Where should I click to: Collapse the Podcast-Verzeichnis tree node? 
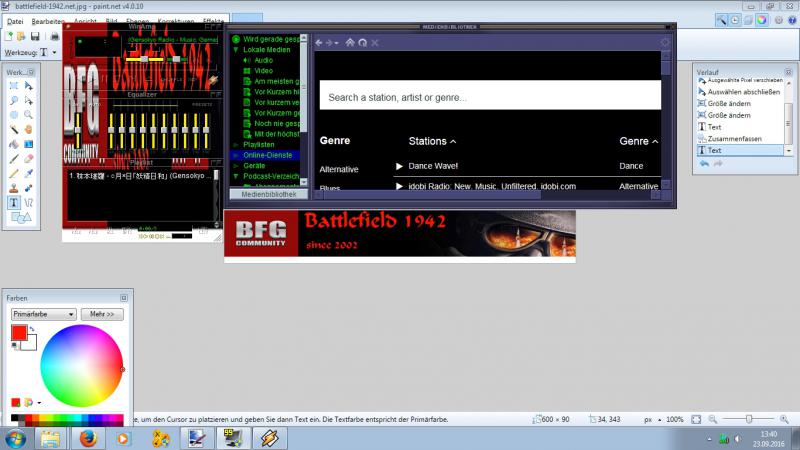click(236, 177)
